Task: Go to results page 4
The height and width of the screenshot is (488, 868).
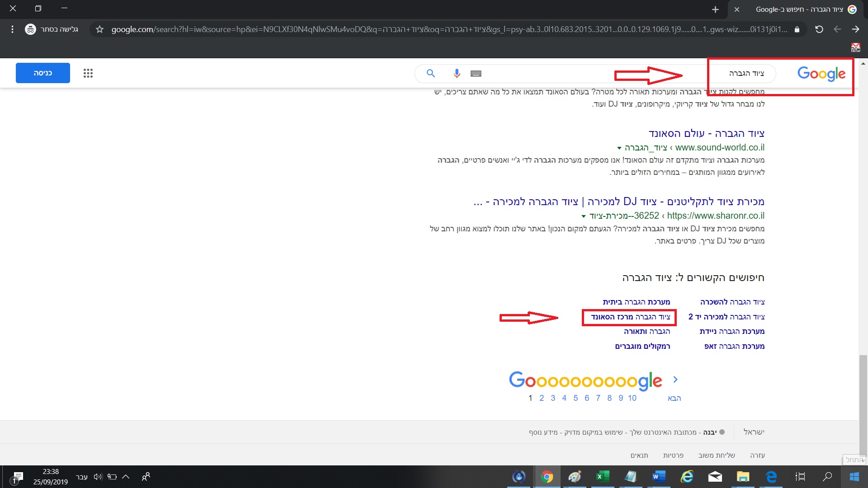Action: tap(564, 398)
